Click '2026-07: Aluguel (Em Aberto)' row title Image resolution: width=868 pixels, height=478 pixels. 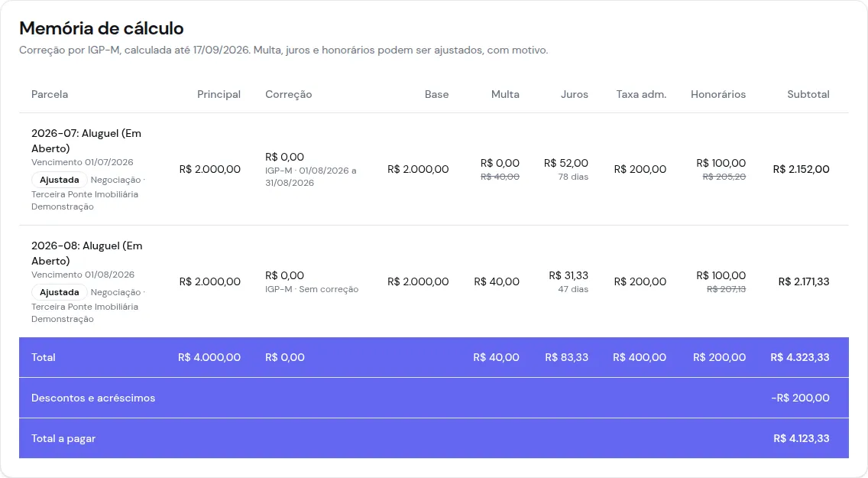[86, 141]
